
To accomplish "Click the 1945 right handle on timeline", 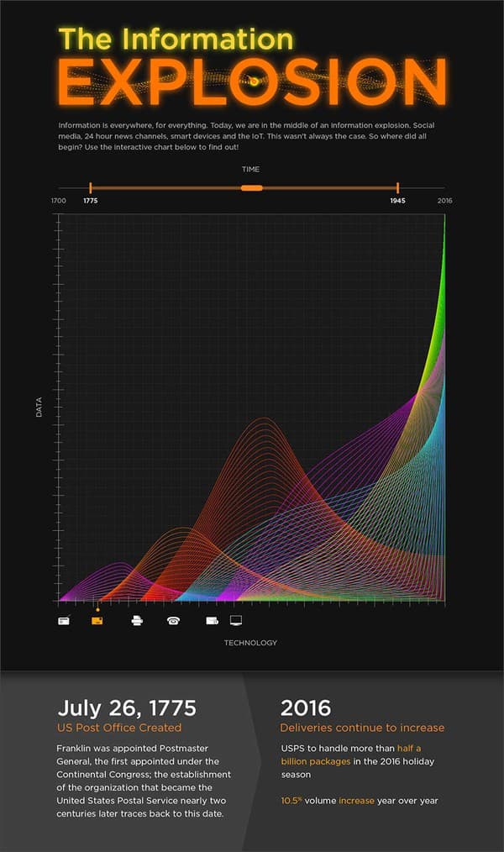I will (397, 188).
